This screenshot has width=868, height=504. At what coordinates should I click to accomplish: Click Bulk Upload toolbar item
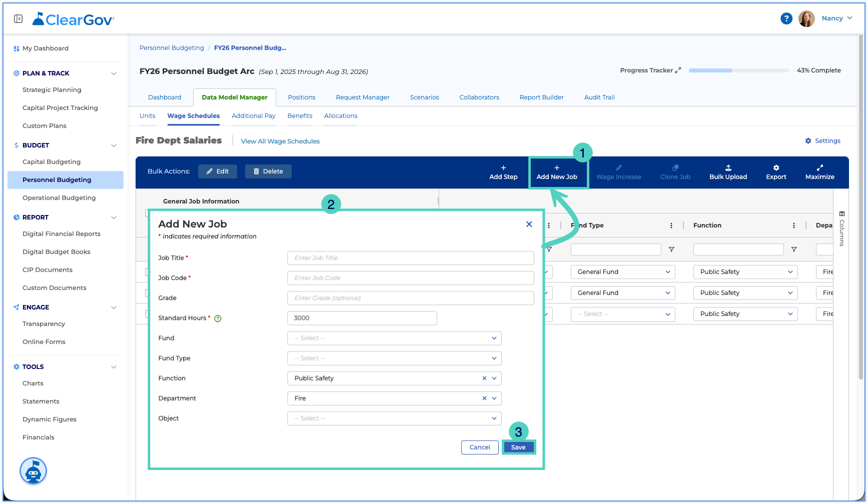tap(728, 172)
